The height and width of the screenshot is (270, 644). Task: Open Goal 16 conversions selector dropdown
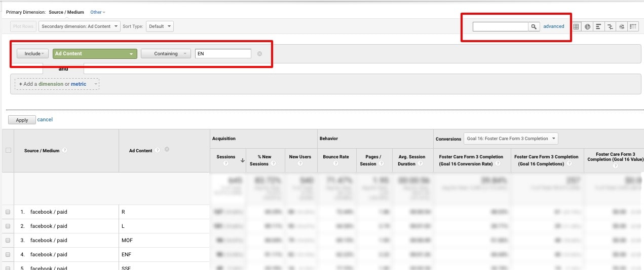click(x=511, y=139)
